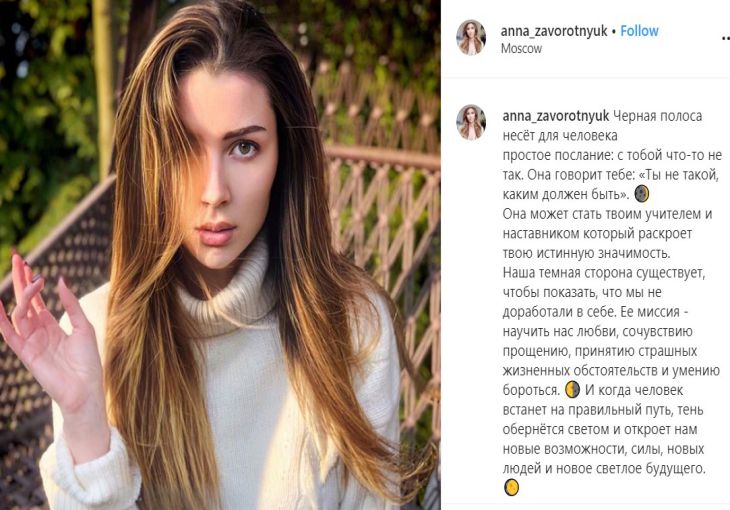Follow the anna_zavorotnyuk account
The image size is (730, 510).
pyautogui.click(x=639, y=31)
